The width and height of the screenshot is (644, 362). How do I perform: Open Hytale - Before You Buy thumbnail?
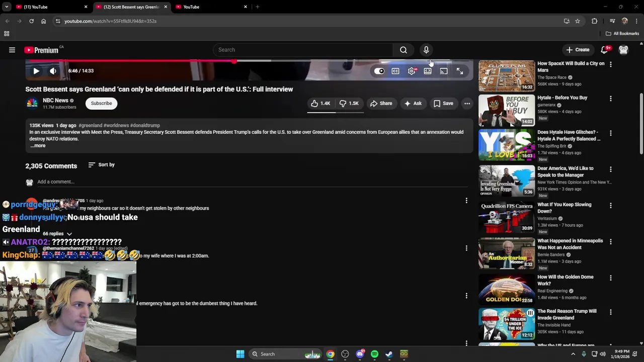507,110
